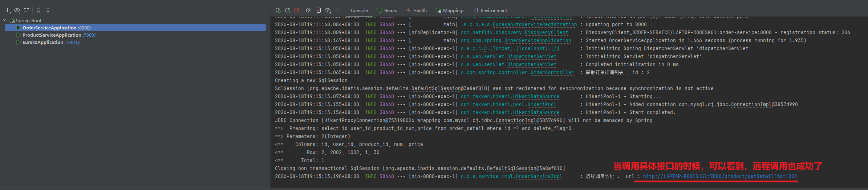Click the Exit application icon
This screenshot has width=868, height=190.
pos(318,10)
